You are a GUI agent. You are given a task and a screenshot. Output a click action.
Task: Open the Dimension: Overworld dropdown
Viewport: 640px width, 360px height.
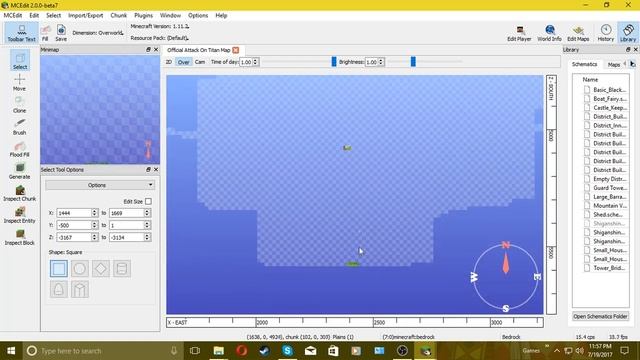[98, 33]
